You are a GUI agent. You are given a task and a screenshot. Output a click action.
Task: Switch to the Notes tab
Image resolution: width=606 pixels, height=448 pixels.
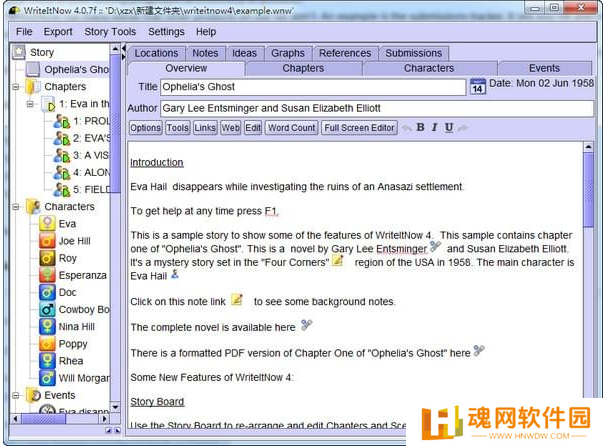(x=205, y=53)
